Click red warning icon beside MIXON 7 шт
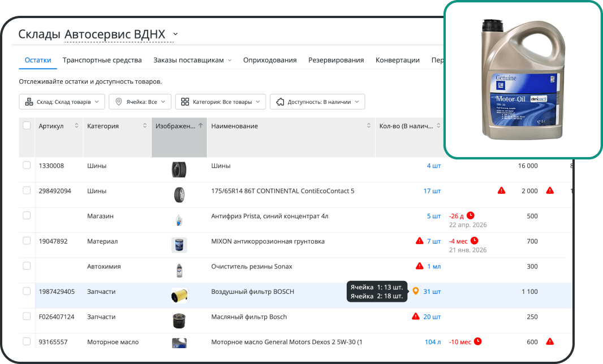Screen dimensions: 603x364 pyautogui.click(x=420, y=241)
